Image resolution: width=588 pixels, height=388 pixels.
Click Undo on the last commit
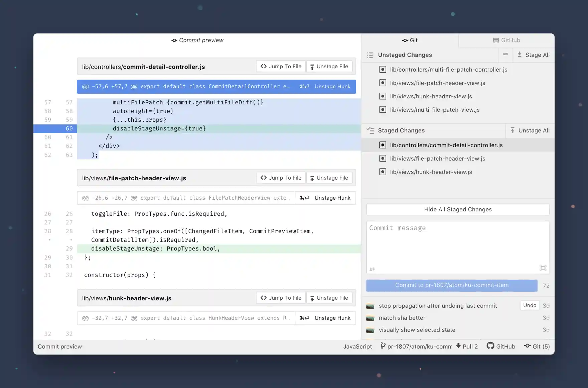point(530,305)
